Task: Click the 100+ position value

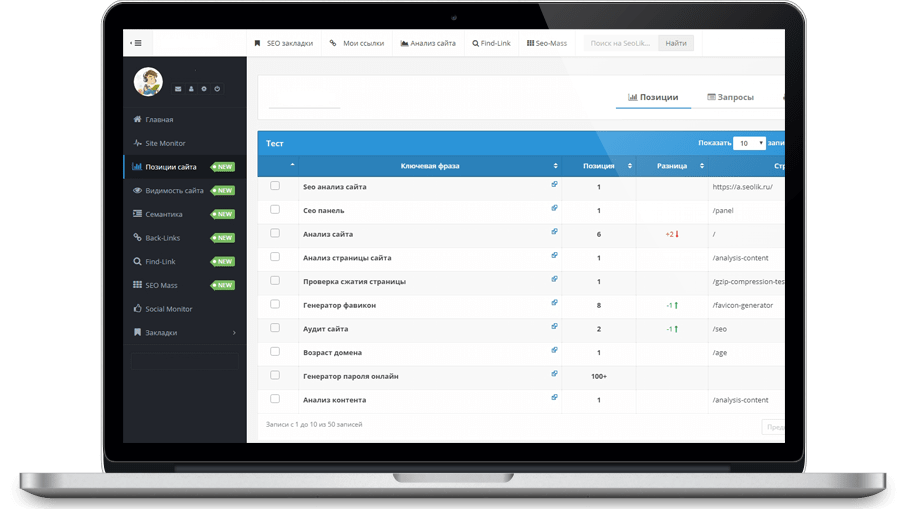Action: tap(598, 376)
